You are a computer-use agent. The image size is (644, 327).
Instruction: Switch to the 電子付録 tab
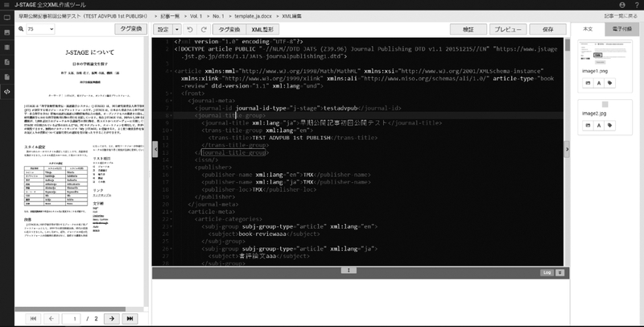click(x=621, y=29)
